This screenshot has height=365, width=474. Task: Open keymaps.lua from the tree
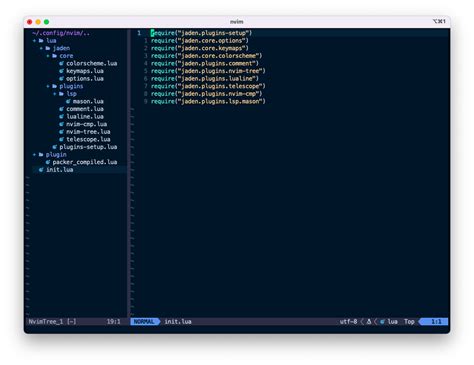85,71
